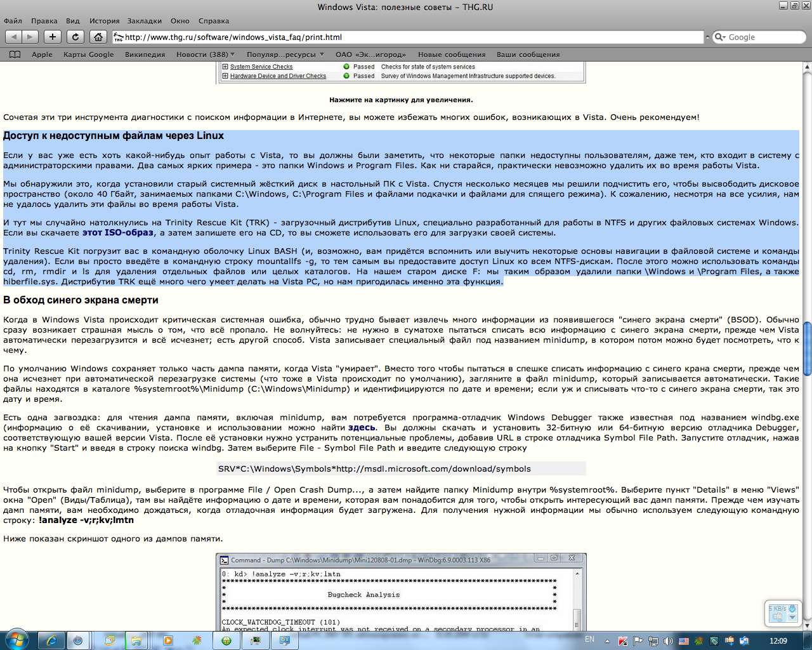This screenshot has width=812, height=650.
Task: Follow the этот ISO-образ link
Action: pos(118,233)
